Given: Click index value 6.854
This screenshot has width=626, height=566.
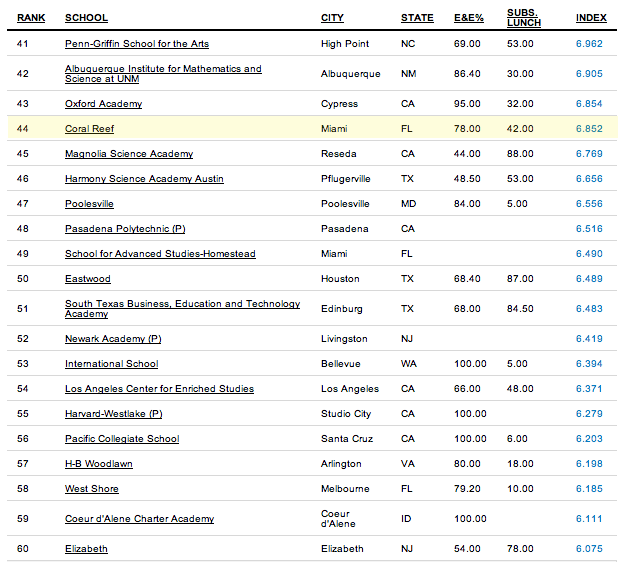Looking at the screenshot, I should tap(589, 104).
